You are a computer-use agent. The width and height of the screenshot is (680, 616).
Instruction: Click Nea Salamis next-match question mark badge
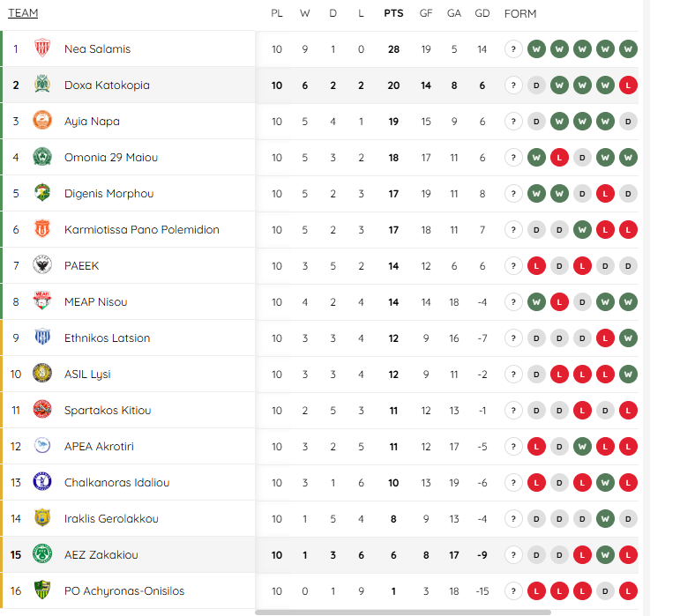[513, 49]
